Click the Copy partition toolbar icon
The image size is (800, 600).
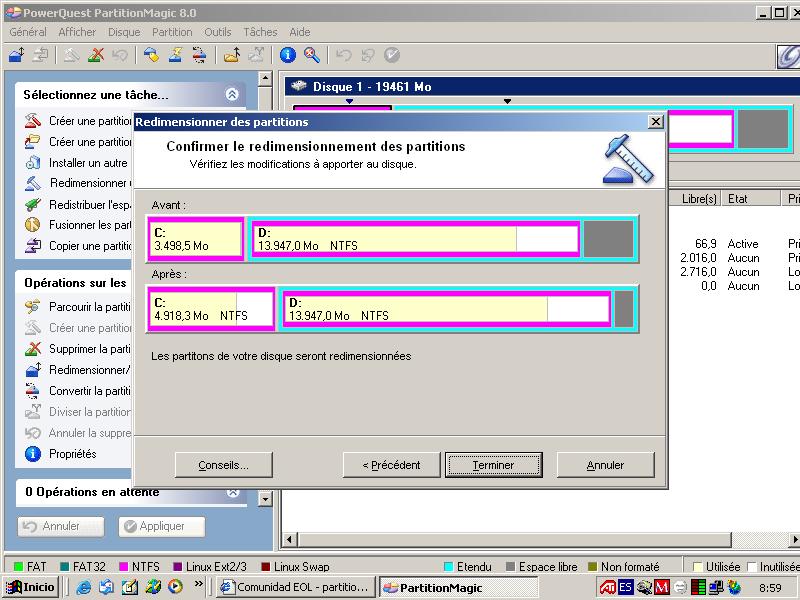click(x=40, y=55)
